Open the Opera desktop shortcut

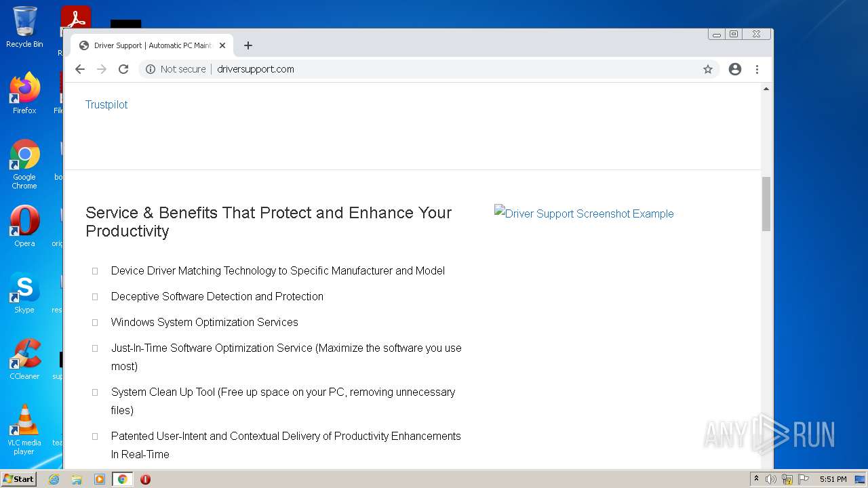pos(24,226)
